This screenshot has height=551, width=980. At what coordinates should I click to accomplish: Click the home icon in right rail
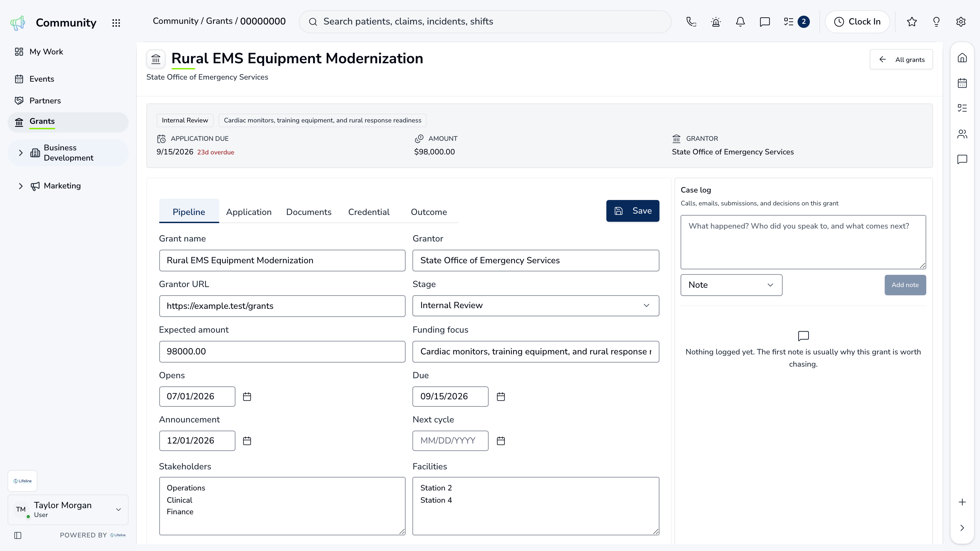point(962,58)
